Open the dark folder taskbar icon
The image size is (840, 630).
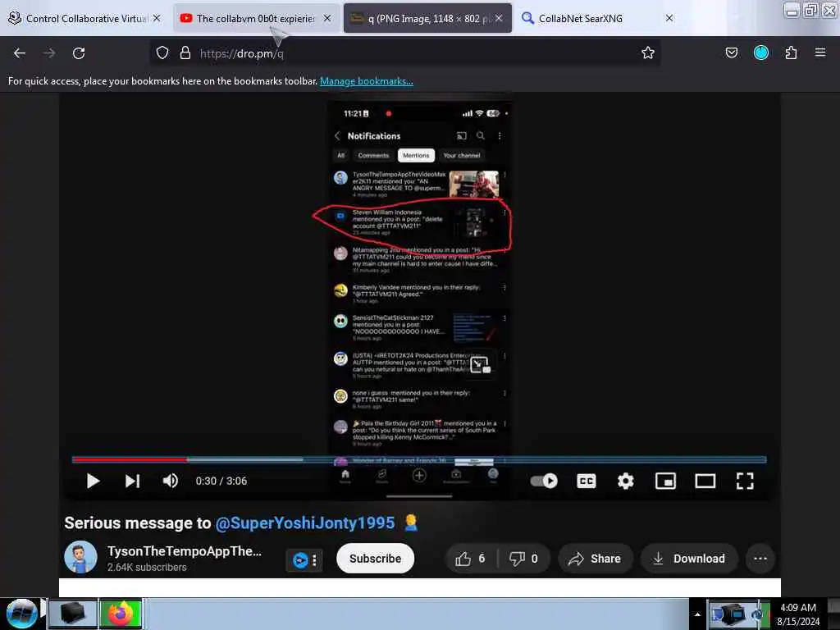[x=72, y=614]
